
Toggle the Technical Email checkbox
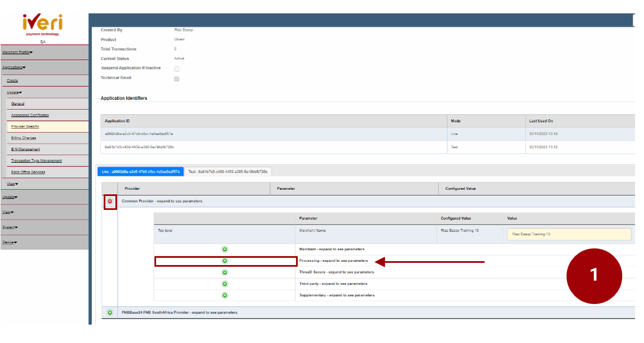coord(177,79)
